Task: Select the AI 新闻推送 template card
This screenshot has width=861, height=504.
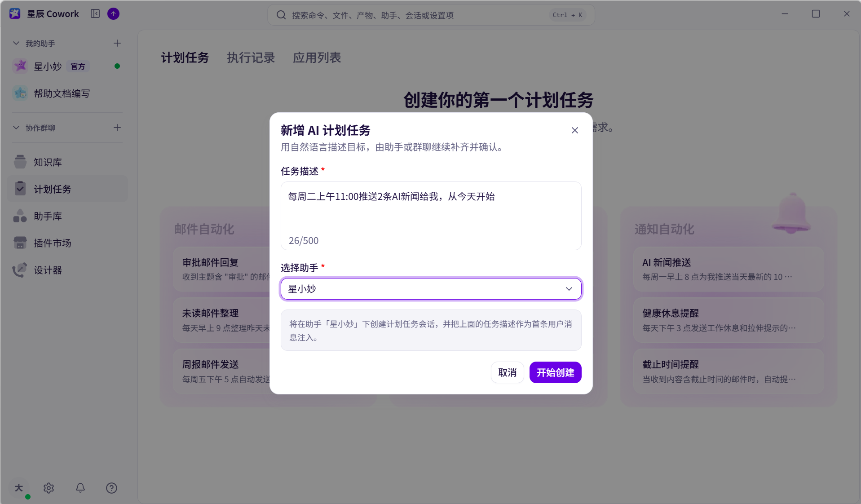Action: coord(729,269)
